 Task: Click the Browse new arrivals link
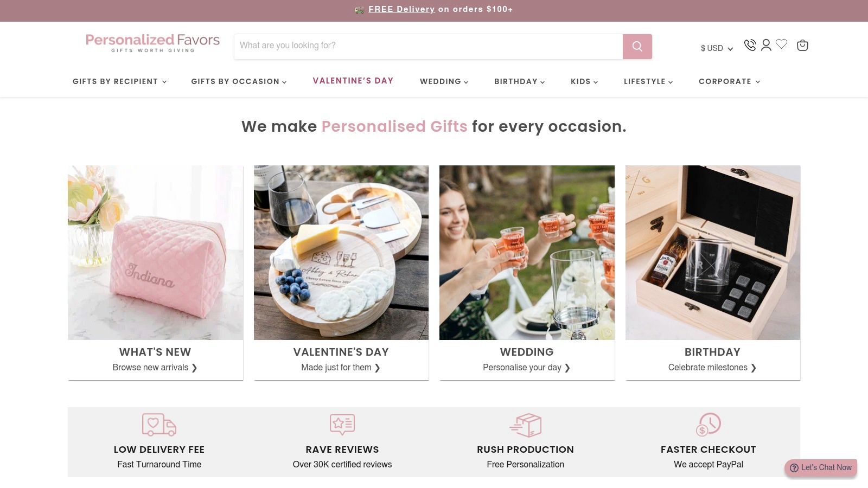(155, 368)
